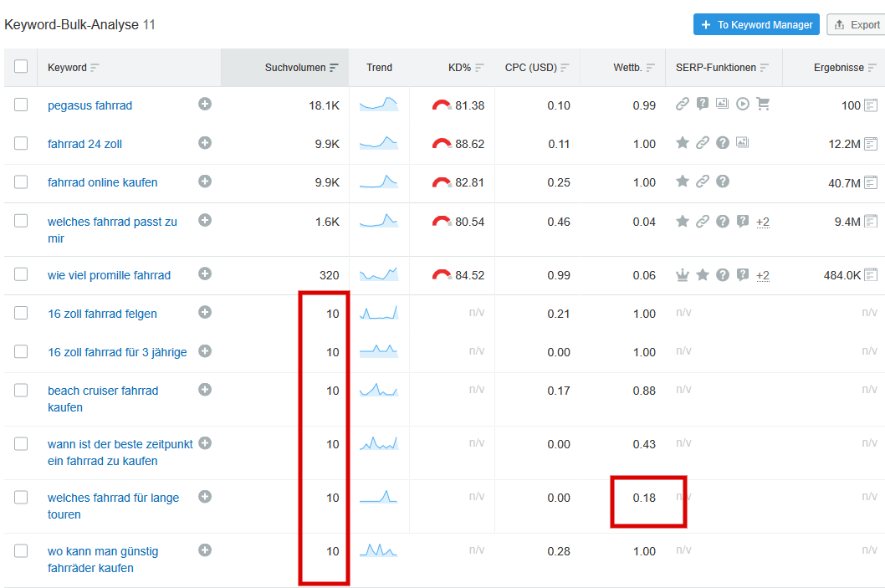Click the trend chart for pegasus fahrrad

[379, 105]
